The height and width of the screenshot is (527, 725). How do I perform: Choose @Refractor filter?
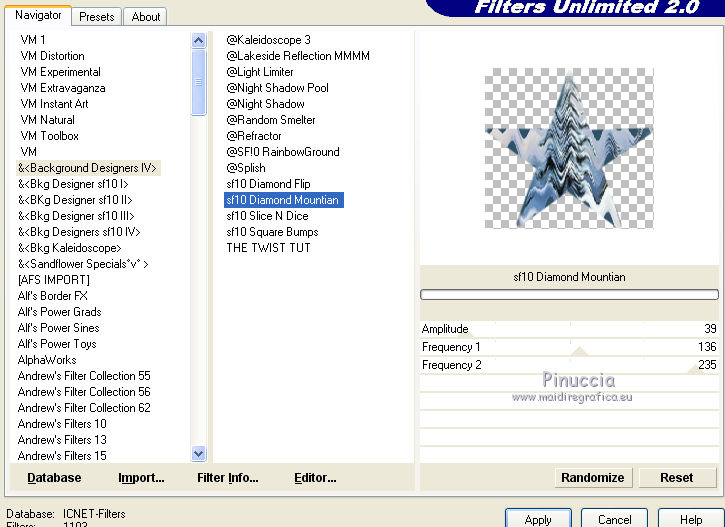253,136
